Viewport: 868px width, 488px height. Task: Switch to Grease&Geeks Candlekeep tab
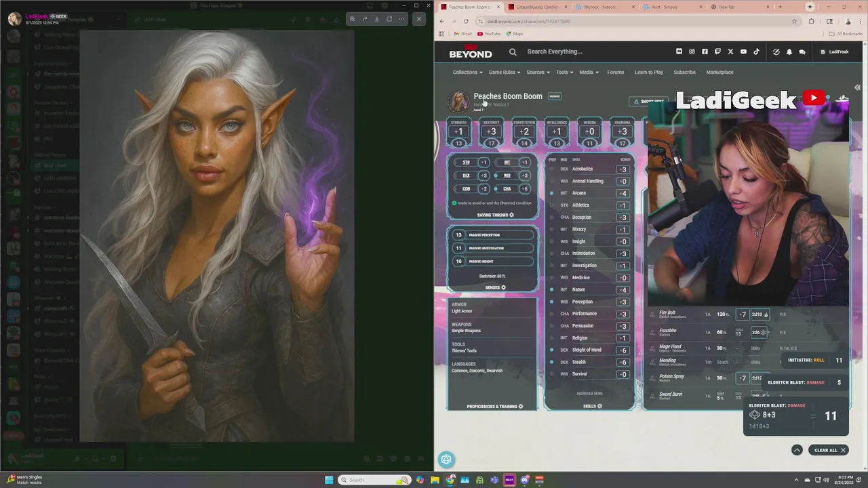pyautogui.click(x=537, y=7)
